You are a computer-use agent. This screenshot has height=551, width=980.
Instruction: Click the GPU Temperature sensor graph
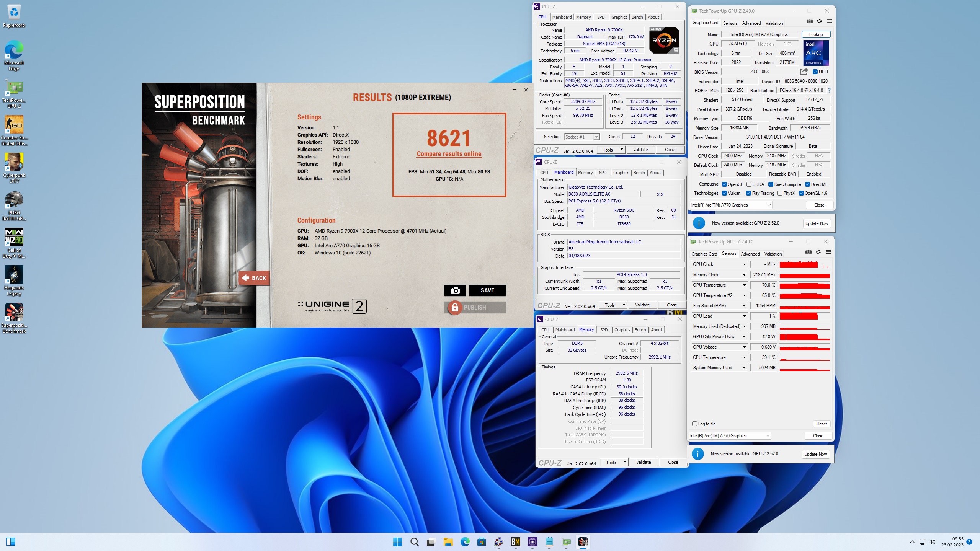pos(804,285)
